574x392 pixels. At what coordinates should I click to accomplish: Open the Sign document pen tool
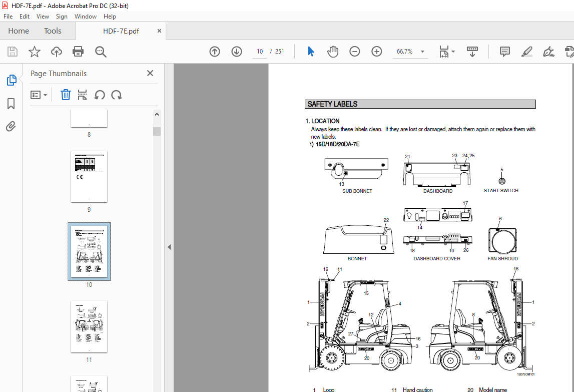pyautogui.click(x=548, y=52)
